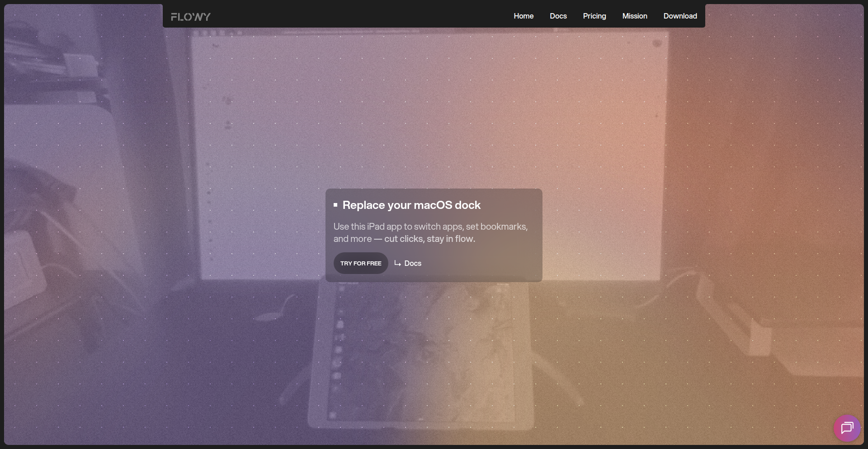Select Download in the navigation bar
The height and width of the screenshot is (449, 868).
pos(680,16)
